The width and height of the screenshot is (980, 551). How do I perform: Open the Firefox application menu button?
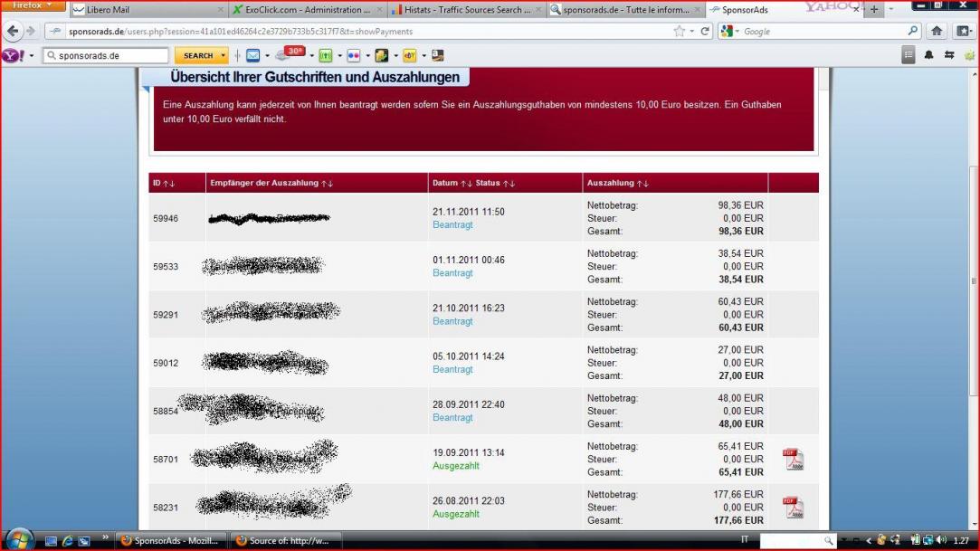coord(33,6)
